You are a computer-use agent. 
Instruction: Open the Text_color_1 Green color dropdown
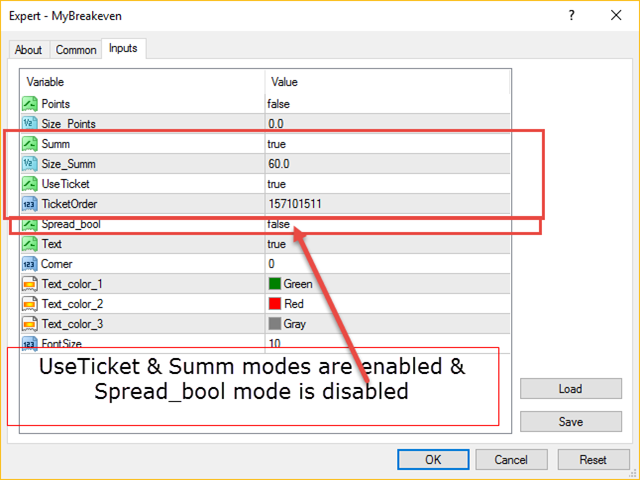[x=298, y=284]
